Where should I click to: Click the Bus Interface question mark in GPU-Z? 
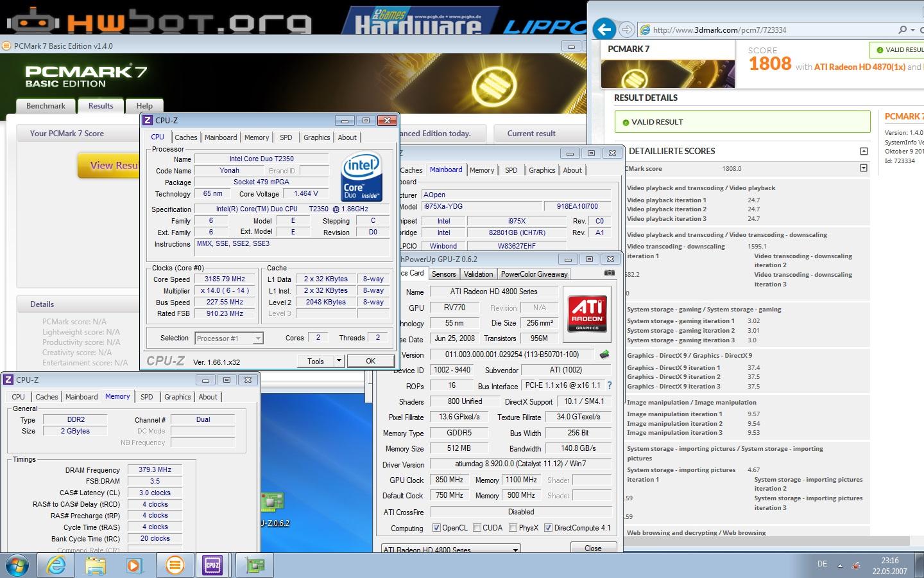(x=609, y=385)
